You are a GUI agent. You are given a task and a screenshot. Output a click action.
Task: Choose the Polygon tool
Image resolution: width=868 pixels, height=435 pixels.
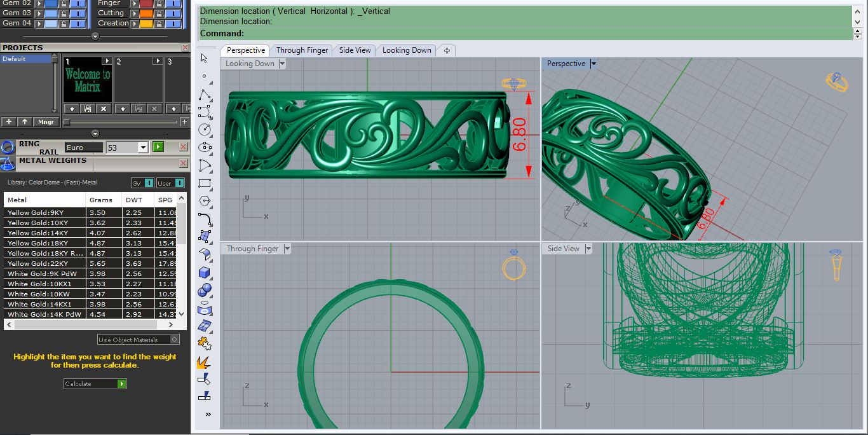[205, 201]
